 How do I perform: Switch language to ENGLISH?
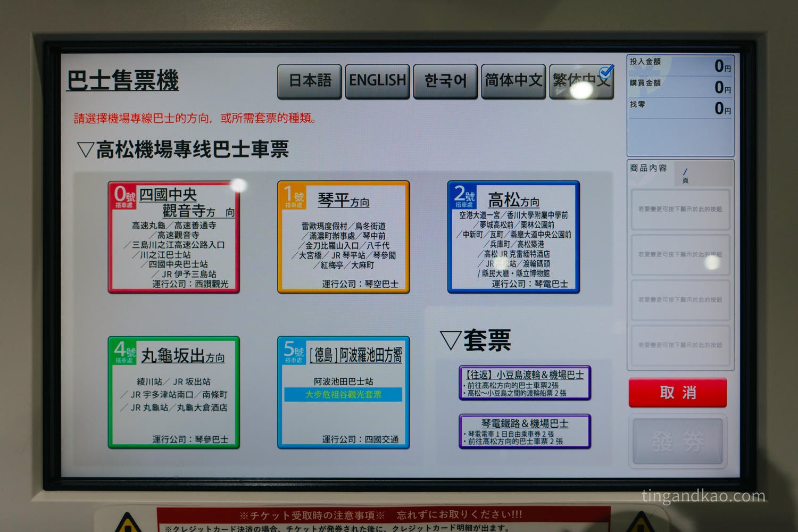(378, 81)
